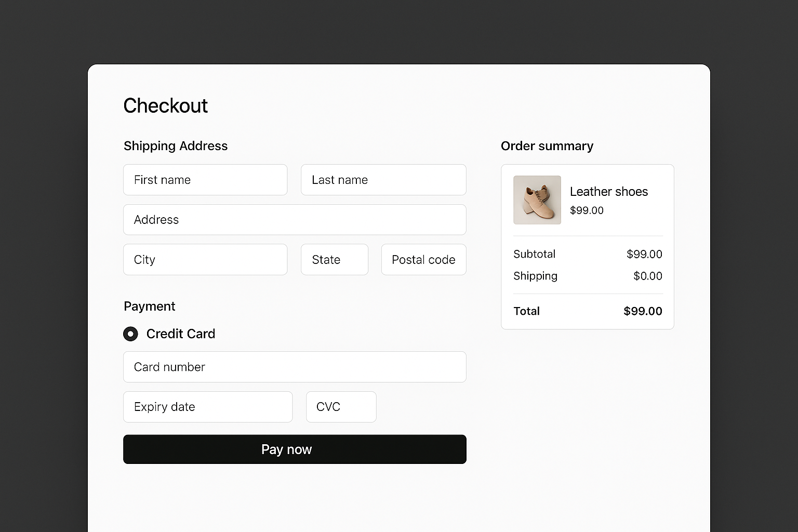798x532 pixels.
Task: Click the Checkout page heading
Action: [165, 105]
